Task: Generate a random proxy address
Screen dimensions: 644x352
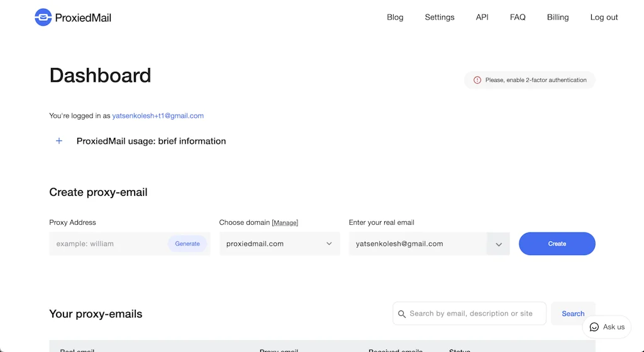Action: 187,244
